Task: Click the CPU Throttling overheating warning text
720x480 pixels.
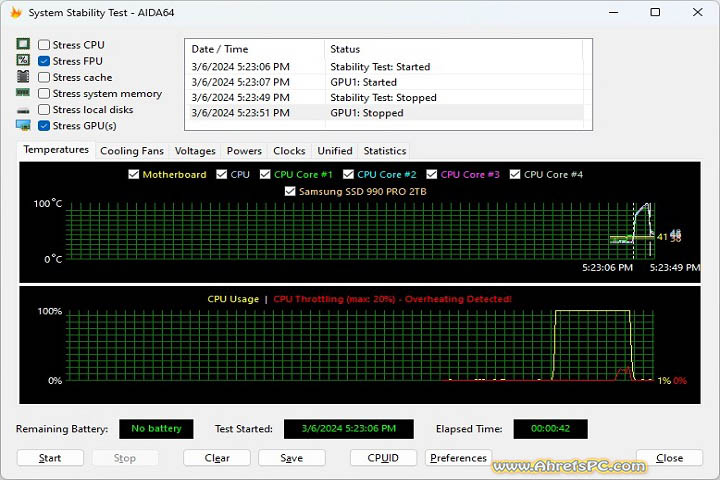Action: click(393, 299)
